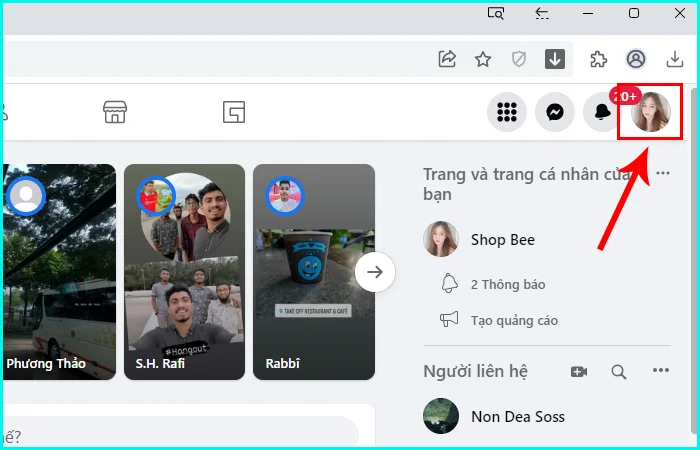This screenshot has width=700, height=450.
Task: Click Rabbî's story avatar
Action: [285, 196]
